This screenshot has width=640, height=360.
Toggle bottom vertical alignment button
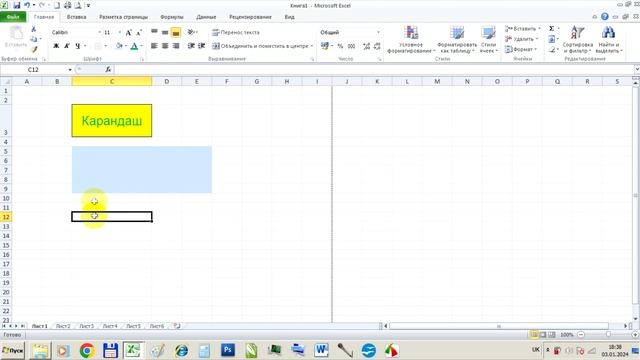tap(176, 32)
